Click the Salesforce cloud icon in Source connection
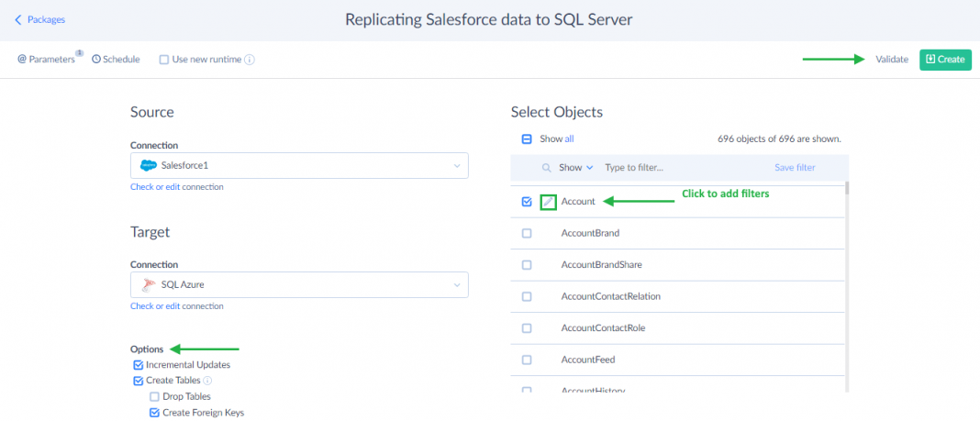 [x=149, y=166]
